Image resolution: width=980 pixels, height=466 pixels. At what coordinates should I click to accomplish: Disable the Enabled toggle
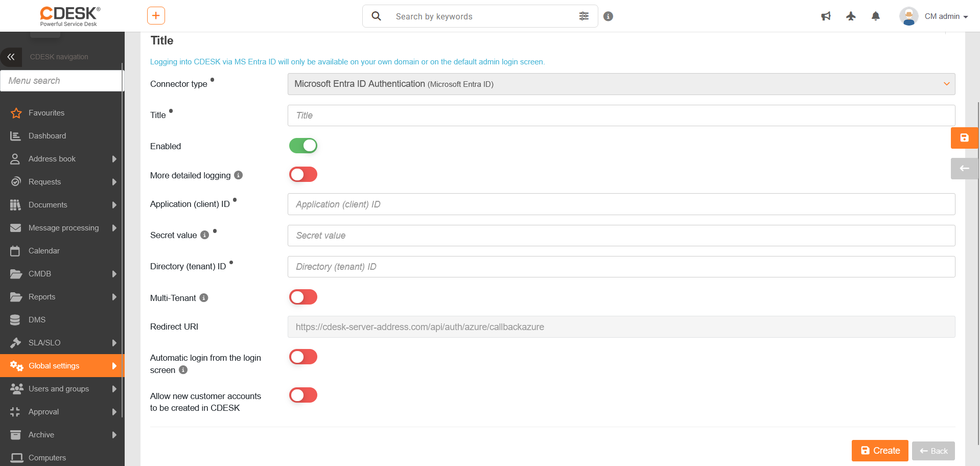tap(303, 146)
